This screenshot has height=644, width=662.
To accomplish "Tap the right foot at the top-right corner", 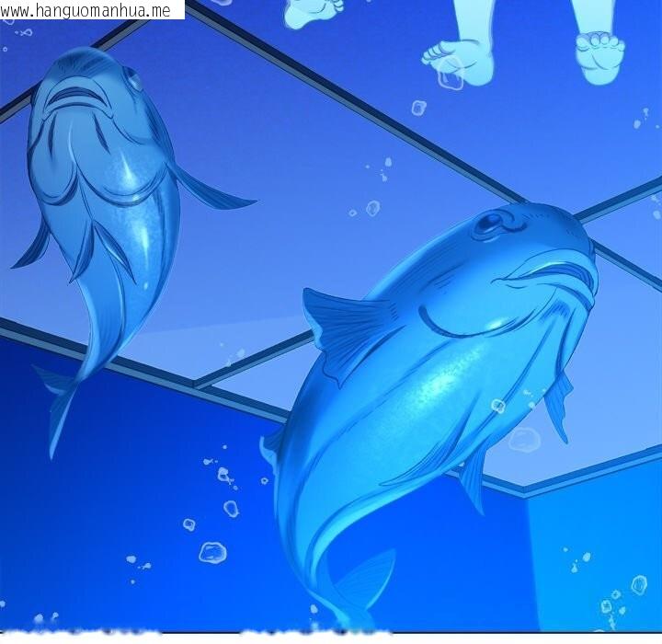I will (599, 53).
